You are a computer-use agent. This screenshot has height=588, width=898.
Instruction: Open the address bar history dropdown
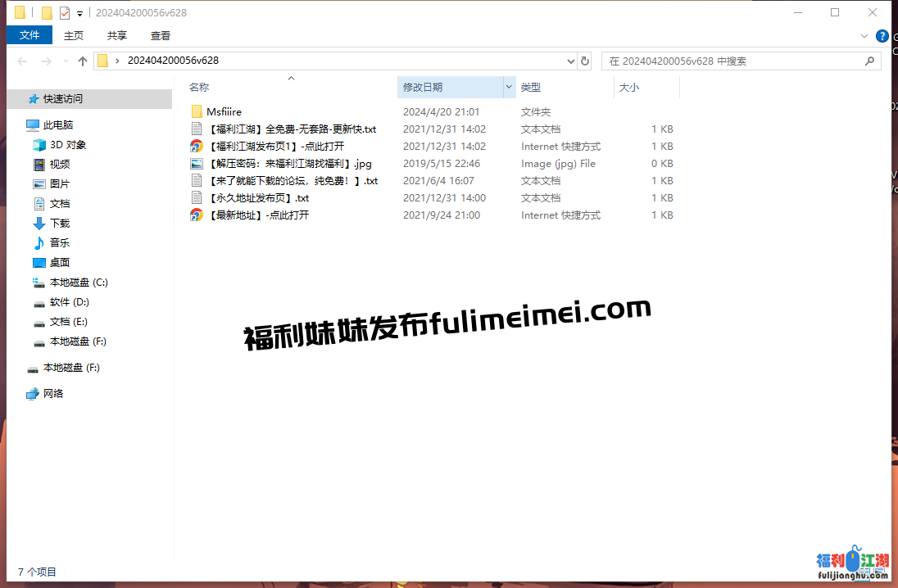point(570,61)
